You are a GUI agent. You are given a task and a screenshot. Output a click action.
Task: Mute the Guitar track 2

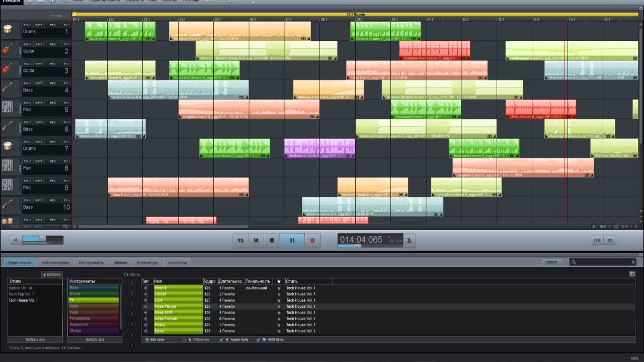point(39,44)
